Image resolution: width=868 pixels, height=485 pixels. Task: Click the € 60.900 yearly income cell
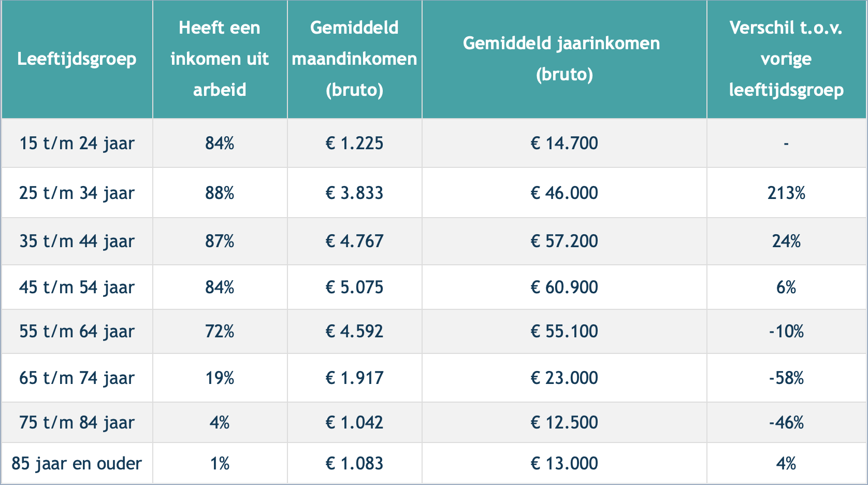[564, 287]
